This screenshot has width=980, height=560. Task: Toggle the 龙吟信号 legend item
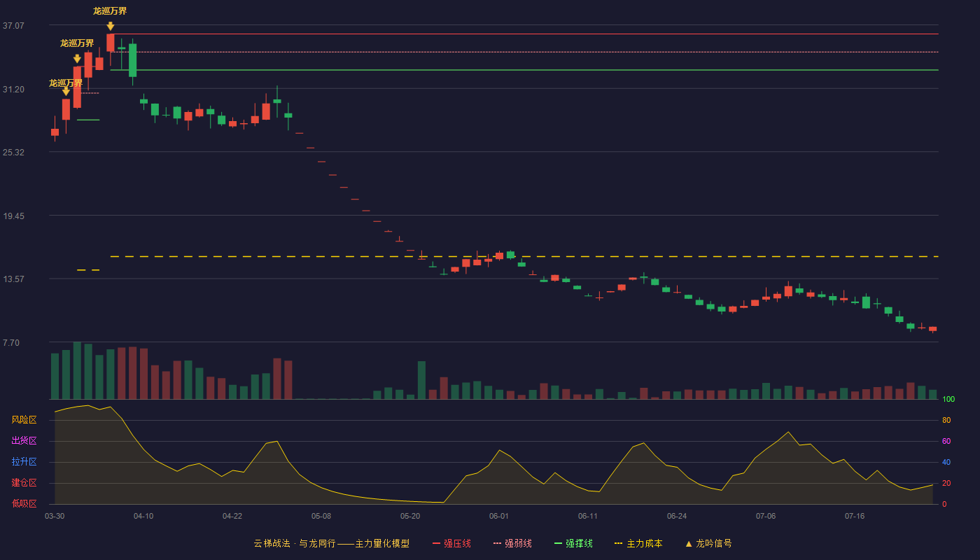coord(708,543)
